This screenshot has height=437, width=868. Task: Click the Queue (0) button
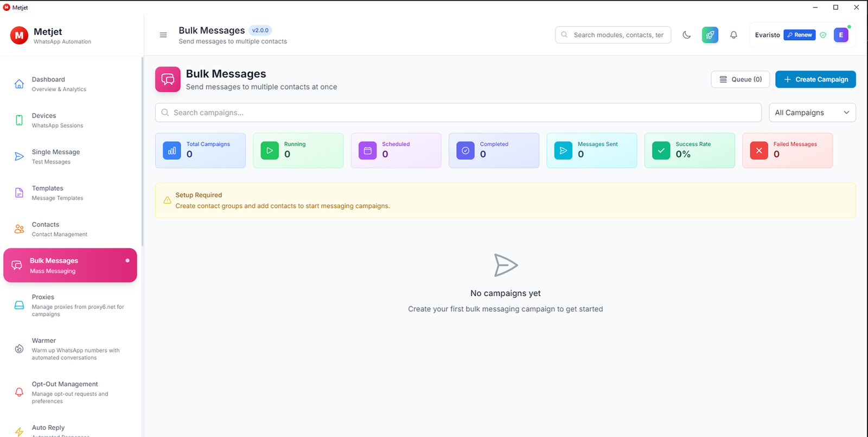[740, 79]
